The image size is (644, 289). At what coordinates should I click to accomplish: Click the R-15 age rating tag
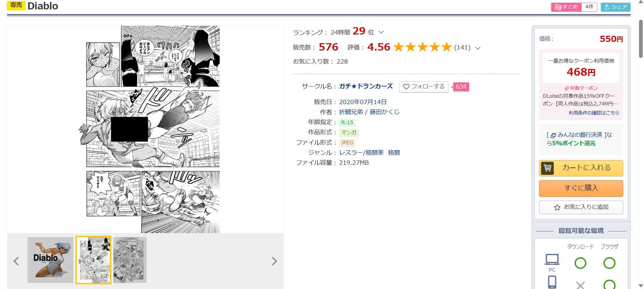coord(347,123)
